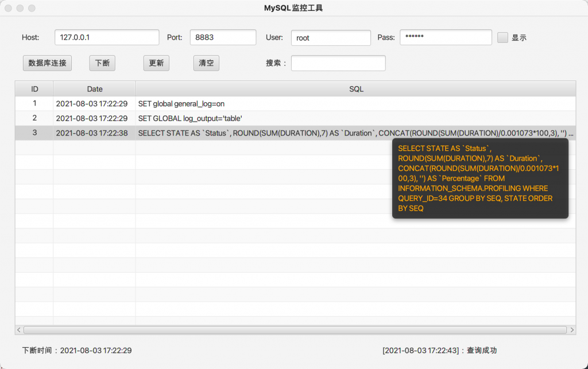Select row 3 SELECT STATE AS Status query
Image resolution: width=588 pixels, height=369 pixels.
[296, 133]
